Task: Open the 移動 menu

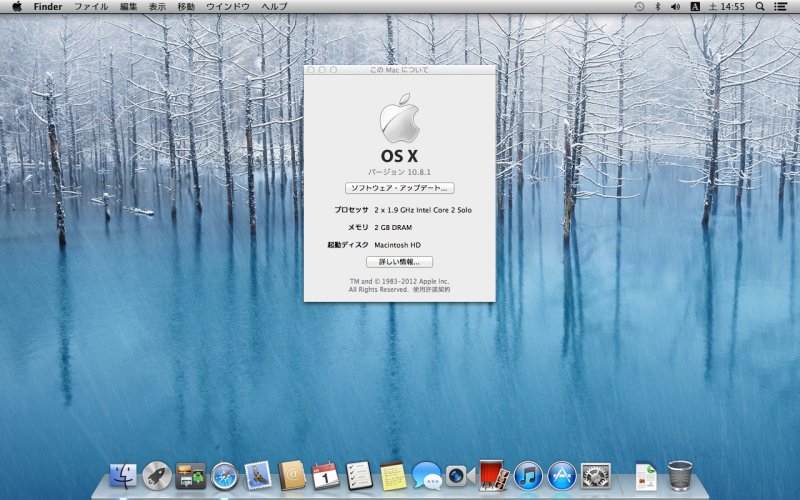Action: (x=186, y=7)
